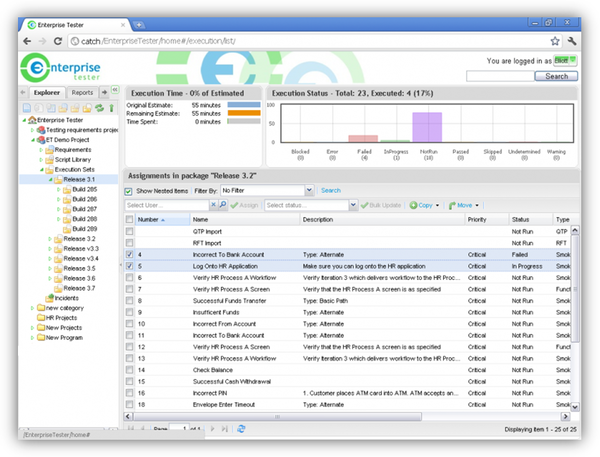Refresh the tree with the green arrows icon
Viewport: 600px width, 457px height.
coord(99,108)
